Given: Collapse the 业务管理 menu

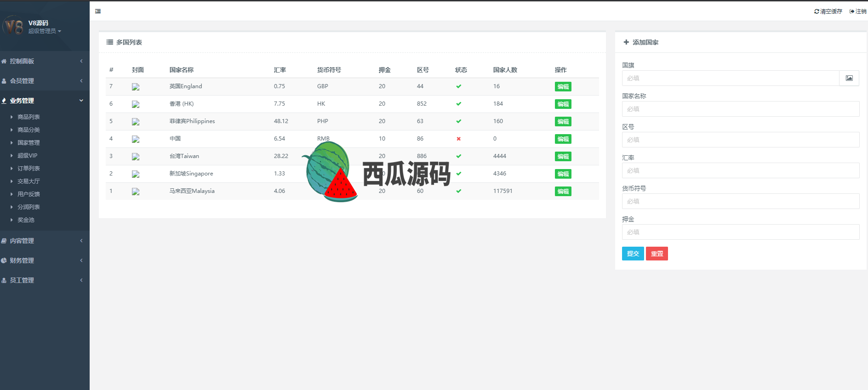Looking at the screenshot, I should [45, 101].
